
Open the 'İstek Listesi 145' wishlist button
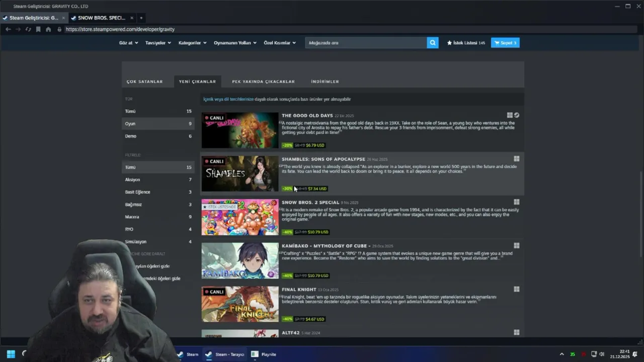[466, 43]
